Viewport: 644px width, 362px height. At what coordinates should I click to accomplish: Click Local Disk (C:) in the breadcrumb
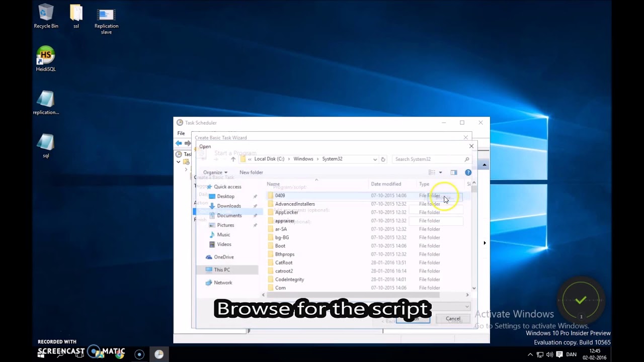(269, 159)
